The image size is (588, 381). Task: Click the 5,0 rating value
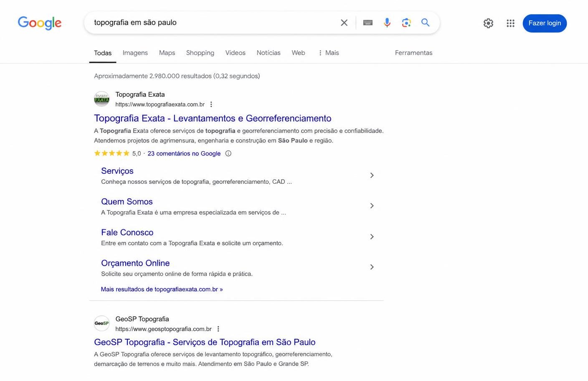tap(137, 153)
